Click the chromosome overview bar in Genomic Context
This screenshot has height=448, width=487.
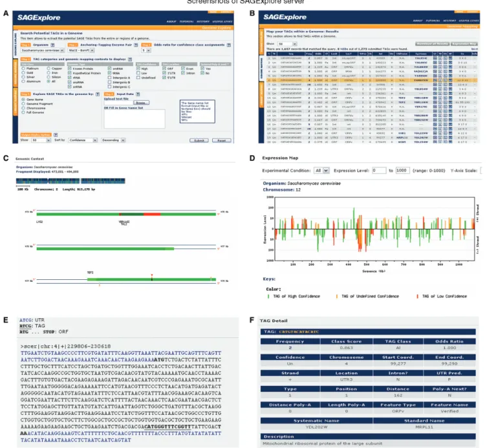(x=70, y=181)
